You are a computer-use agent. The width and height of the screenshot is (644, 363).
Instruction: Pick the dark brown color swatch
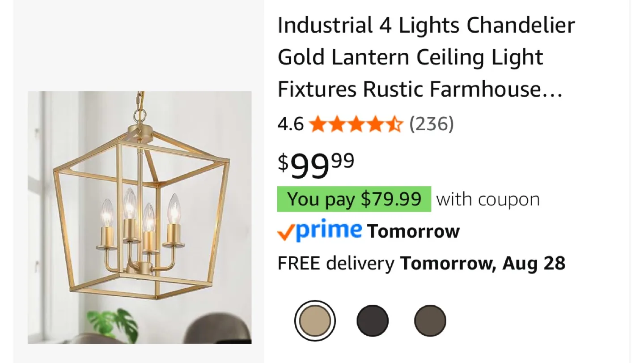[430, 321]
